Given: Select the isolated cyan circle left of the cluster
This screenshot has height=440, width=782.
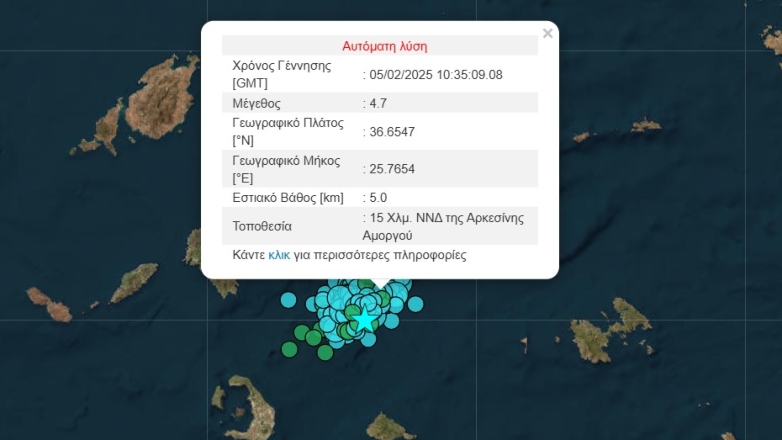Looking at the screenshot, I should (289, 299).
